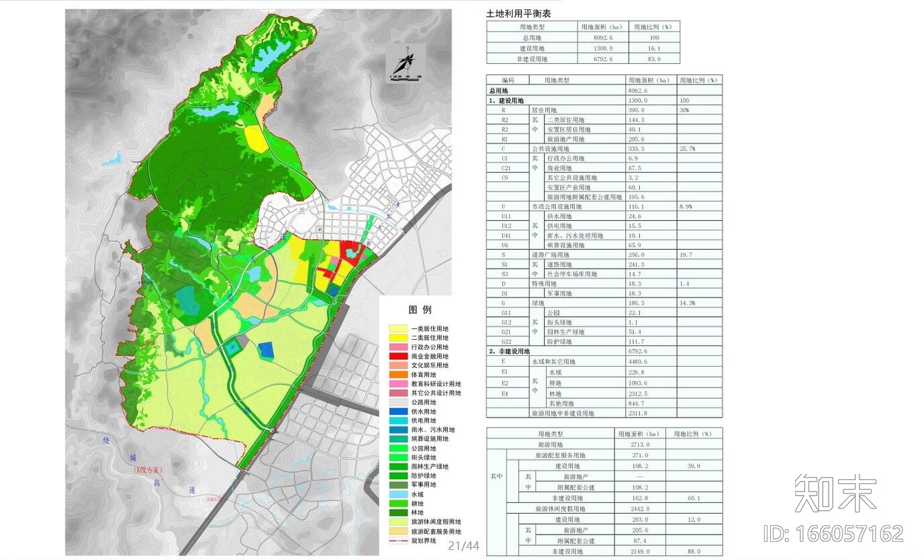Click the 25.7% ratio cell
The width and height of the screenshot is (924, 560).
699,148
